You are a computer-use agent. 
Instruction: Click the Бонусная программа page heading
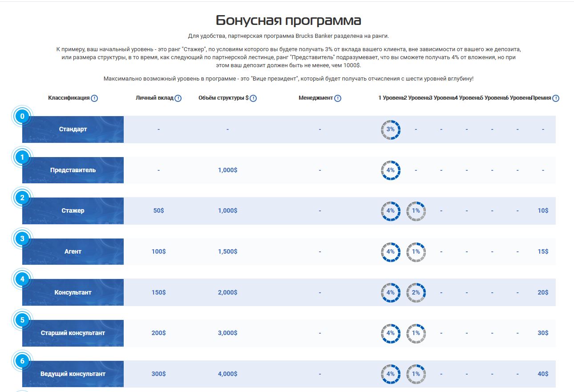(288, 20)
